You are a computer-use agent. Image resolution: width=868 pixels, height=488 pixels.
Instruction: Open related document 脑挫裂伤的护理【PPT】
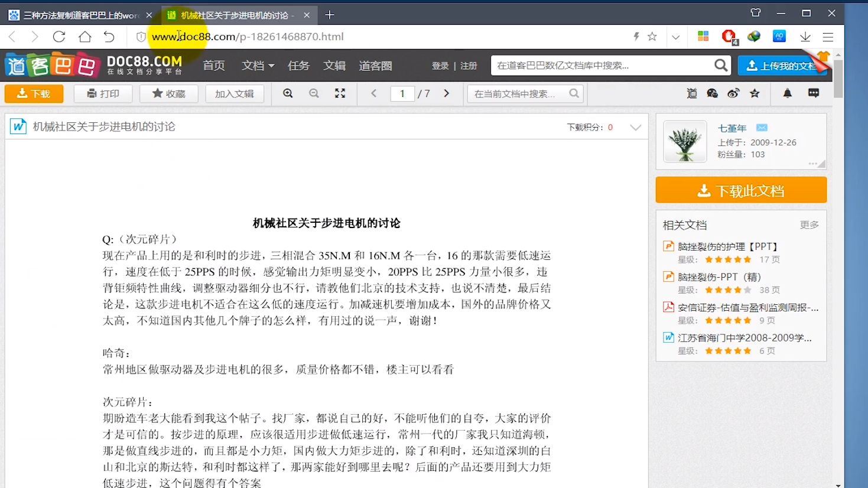(x=729, y=246)
